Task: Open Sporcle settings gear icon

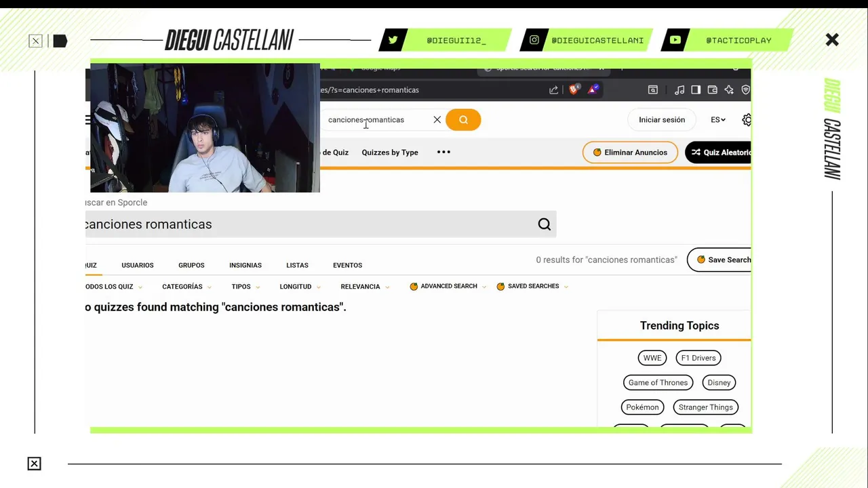Action: 747,120
